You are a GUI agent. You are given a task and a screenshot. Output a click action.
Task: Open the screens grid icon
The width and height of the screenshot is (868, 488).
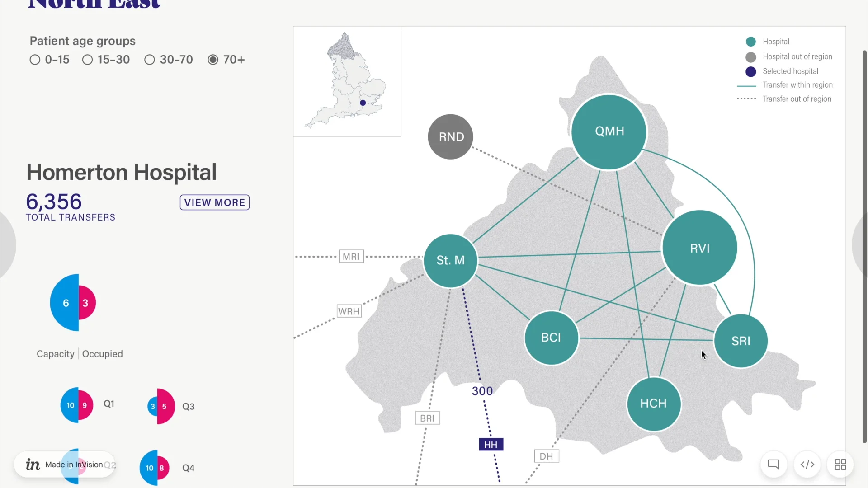[840, 465]
